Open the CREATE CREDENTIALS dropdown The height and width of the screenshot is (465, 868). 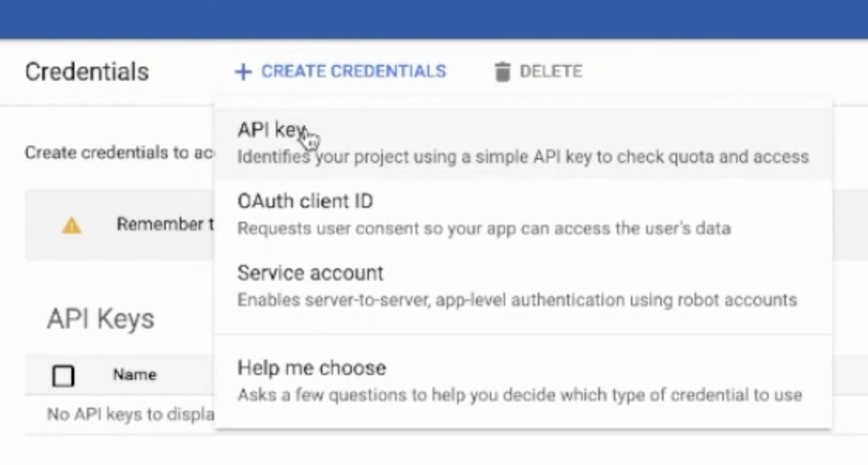click(x=340, y=71)
